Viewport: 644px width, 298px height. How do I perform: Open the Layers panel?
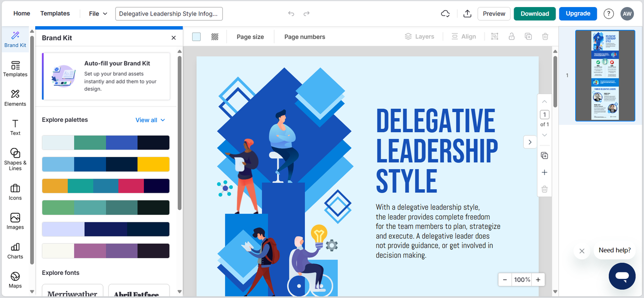click(x=420, y=36)
